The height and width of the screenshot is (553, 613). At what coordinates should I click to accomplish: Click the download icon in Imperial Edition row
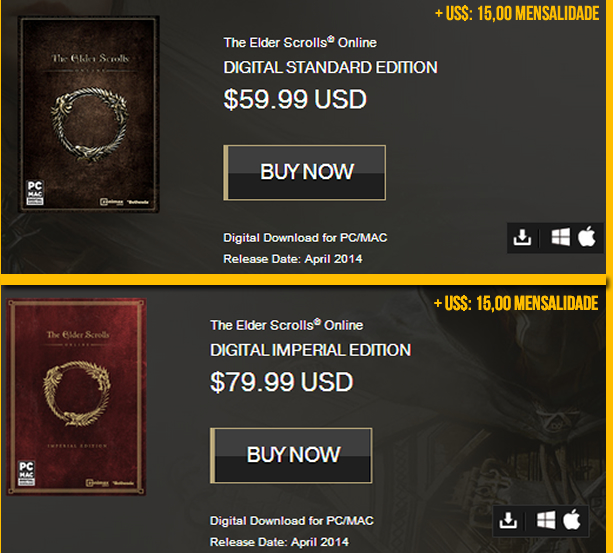[508, 521]
